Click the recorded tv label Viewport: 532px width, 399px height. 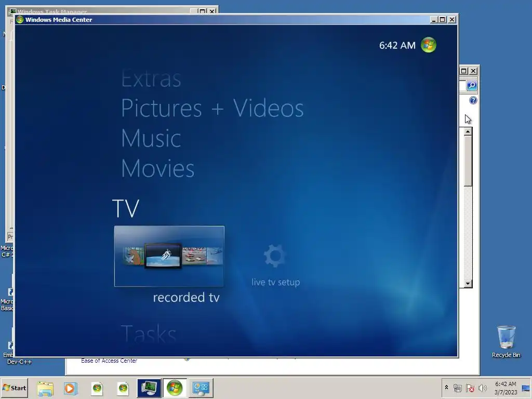[187, 297]
